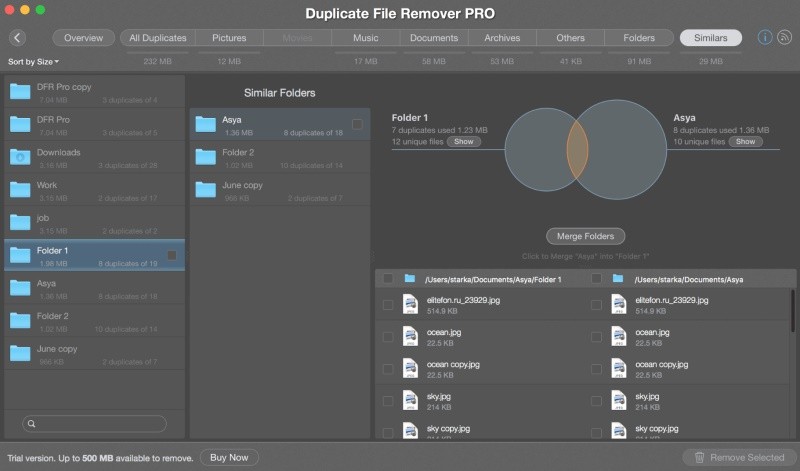This screenshot has width=800, height=471.
Task: Check sky.jpg in Folder 1 column
Action: (388, 401)
